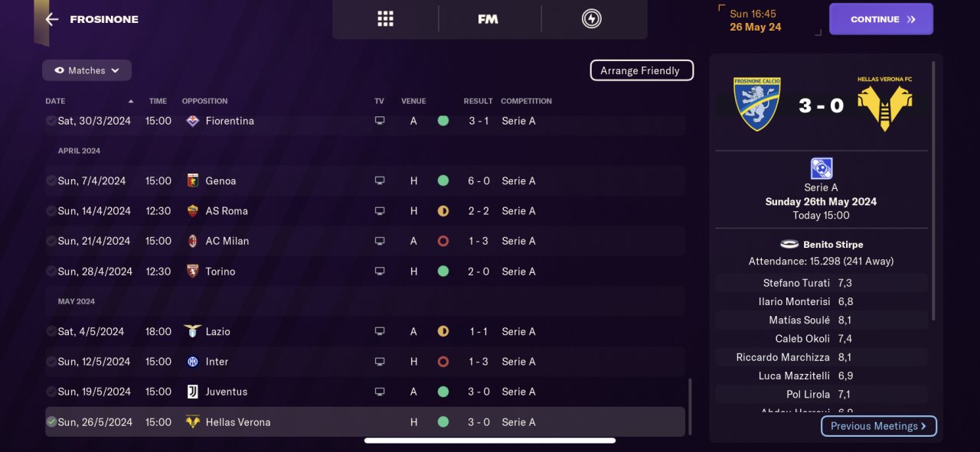Click the Arrange Friendly button
980x452 pixels.
tap(641, 70)
